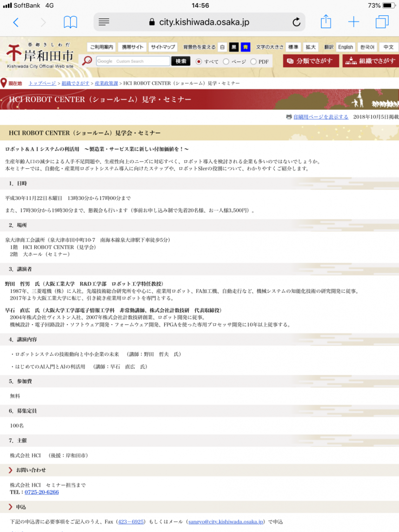
Task: Show all open tabs icon
Action: coord(382,22)
